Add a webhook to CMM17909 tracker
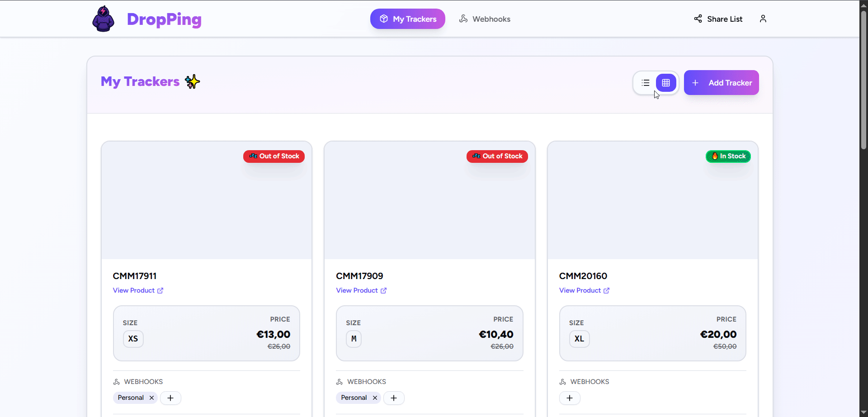 tap(394, 398)
